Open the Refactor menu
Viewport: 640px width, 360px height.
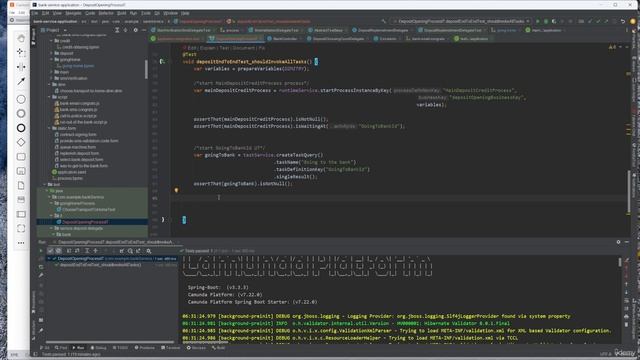(x=106, y=13)
